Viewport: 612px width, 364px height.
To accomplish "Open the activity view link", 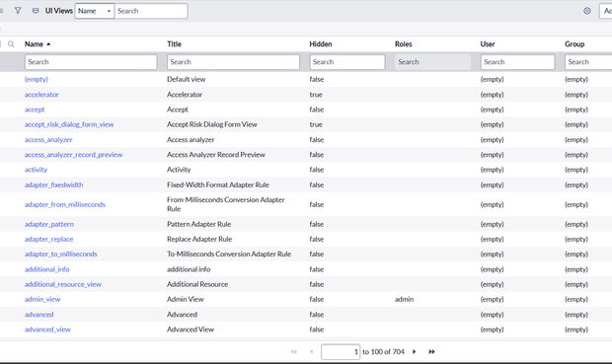I will 36,170.
